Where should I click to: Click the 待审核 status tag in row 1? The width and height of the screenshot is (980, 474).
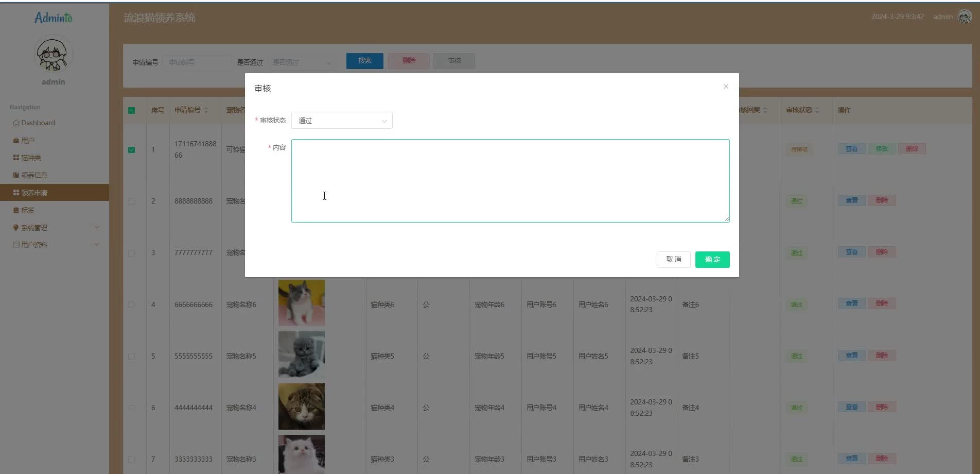tap(799, 150)
